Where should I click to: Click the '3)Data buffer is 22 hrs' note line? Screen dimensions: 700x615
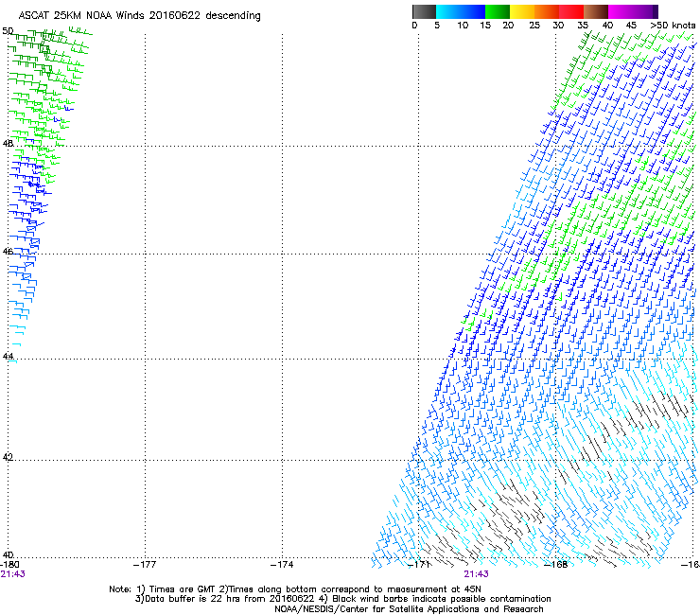pyautogui.click(x=342, y=599)
